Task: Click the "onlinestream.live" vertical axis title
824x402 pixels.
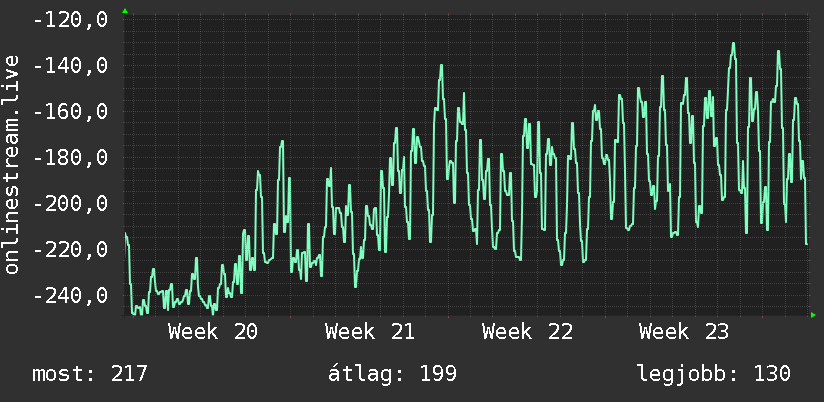Action: point(11,164)
